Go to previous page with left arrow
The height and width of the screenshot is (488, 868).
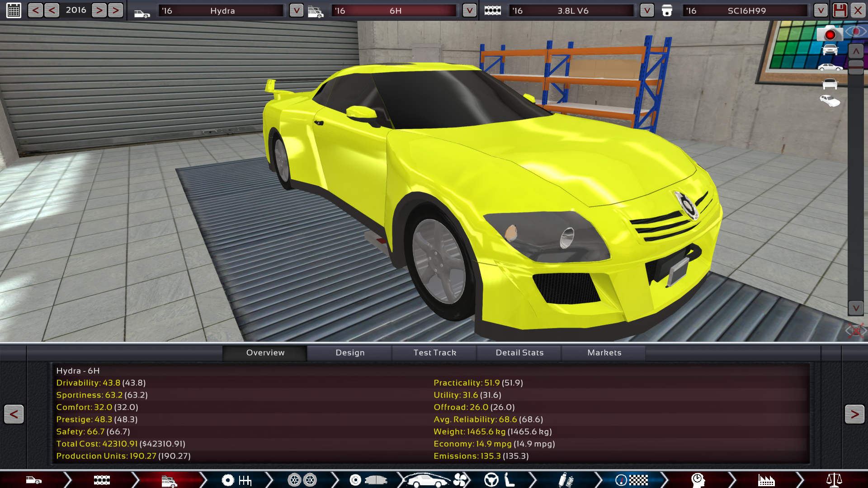[x=14, y=414]
